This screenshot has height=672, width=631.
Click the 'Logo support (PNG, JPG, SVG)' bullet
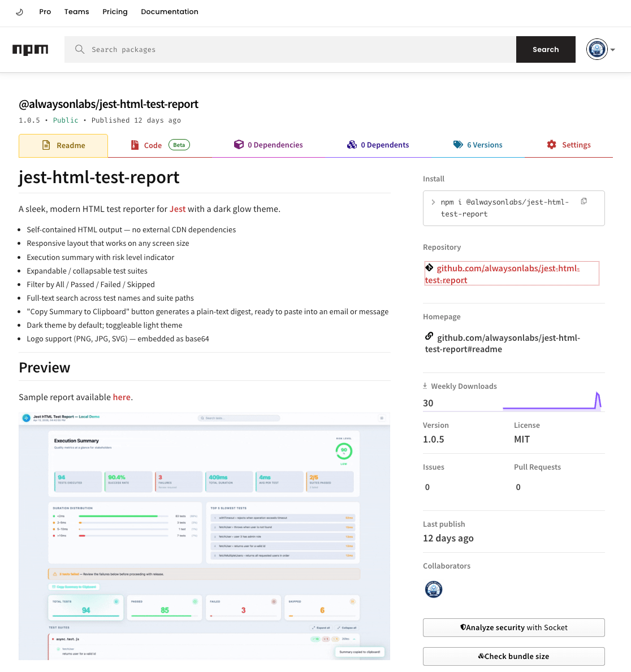click(x=118, y=339)
